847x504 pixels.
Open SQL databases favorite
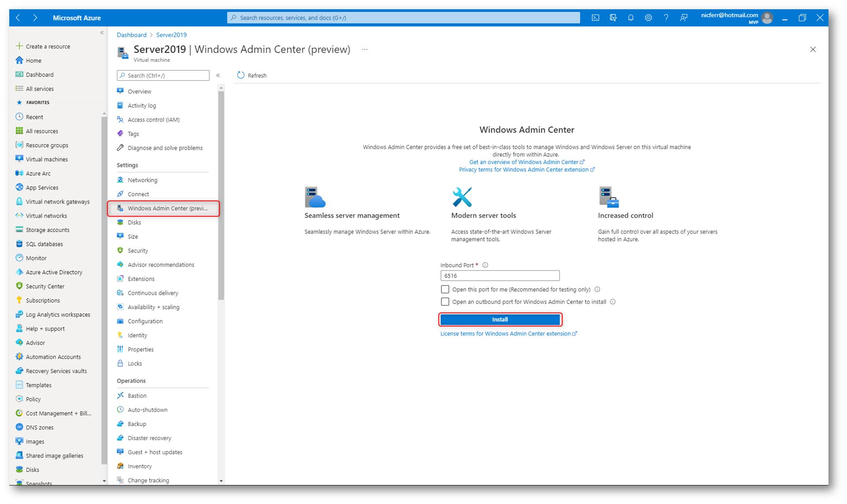[44, 244]
